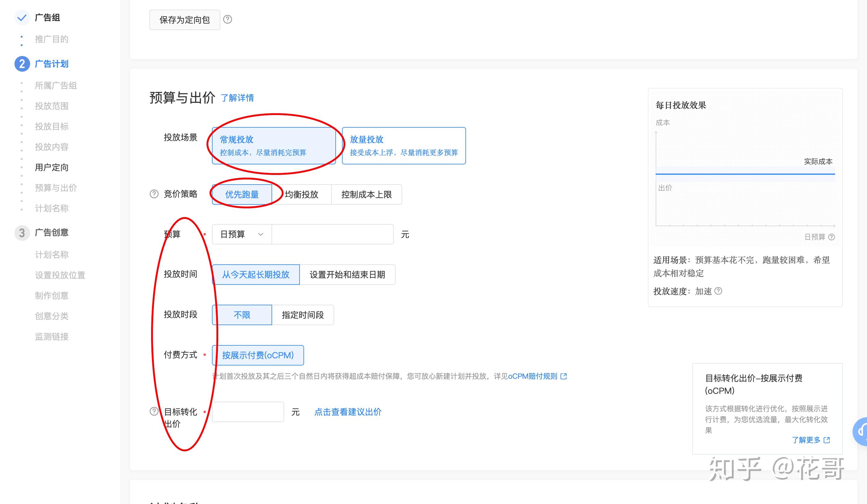This screenshot has height=504, width=867.
Task: Select 放量投放 delivery scenario
Action: [404, 146]
